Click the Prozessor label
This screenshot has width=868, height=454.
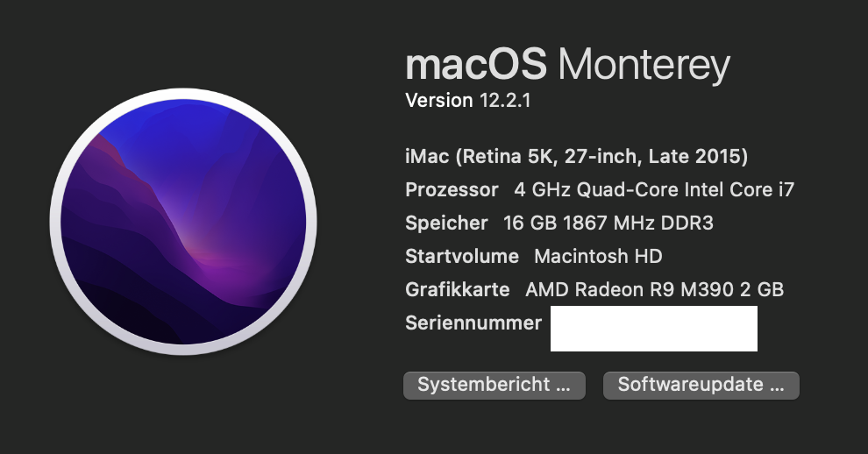(x=452, y=190)
